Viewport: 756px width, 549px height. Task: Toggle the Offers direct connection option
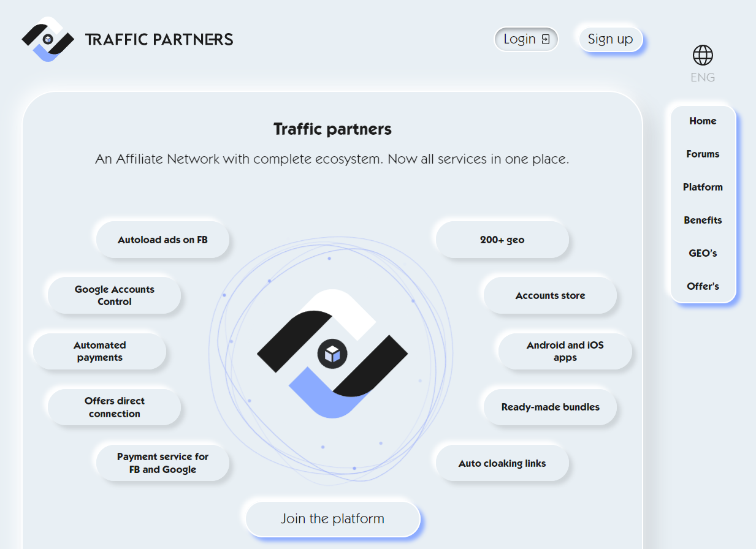point(113,406)
